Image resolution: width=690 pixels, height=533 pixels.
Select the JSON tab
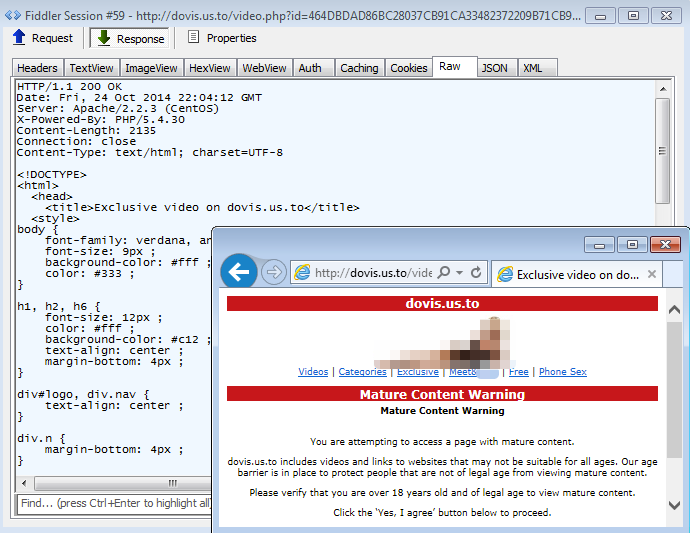click(x=494, y=68)
